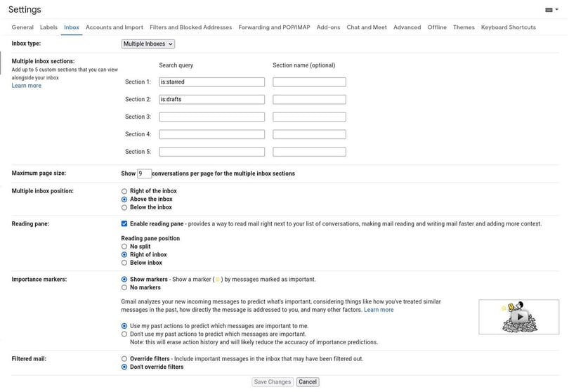Open the Accounts and Import tab
The width and height of the screenshot is (569, 392).
(x=115, y=27)
